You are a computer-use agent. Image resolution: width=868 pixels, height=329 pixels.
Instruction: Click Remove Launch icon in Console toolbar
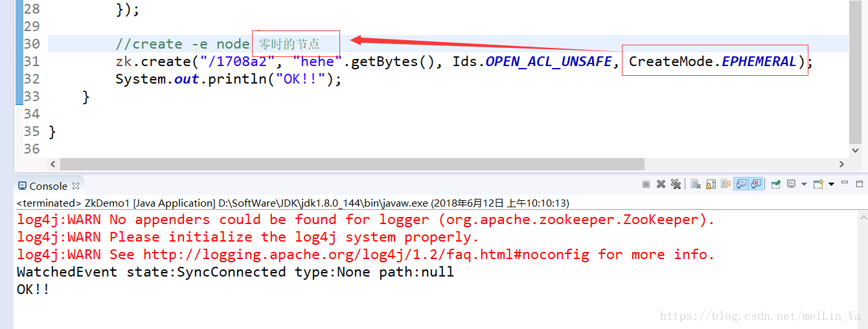click(661, 184)
